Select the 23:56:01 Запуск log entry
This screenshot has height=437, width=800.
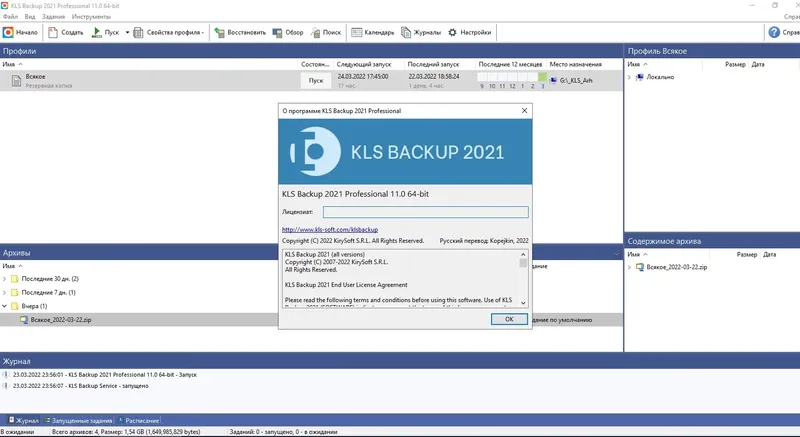[x=105, y=375]
